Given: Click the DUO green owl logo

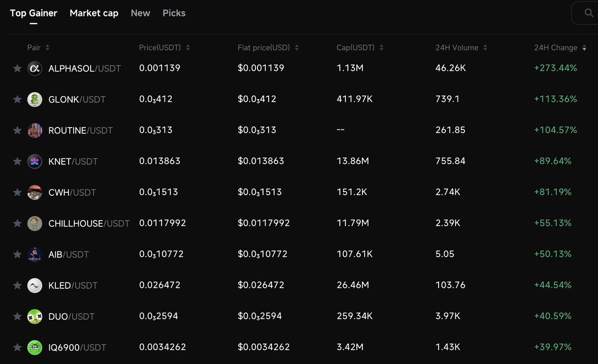Looking at the screenshot, I should pyautogui.click(x=35, y=316).
